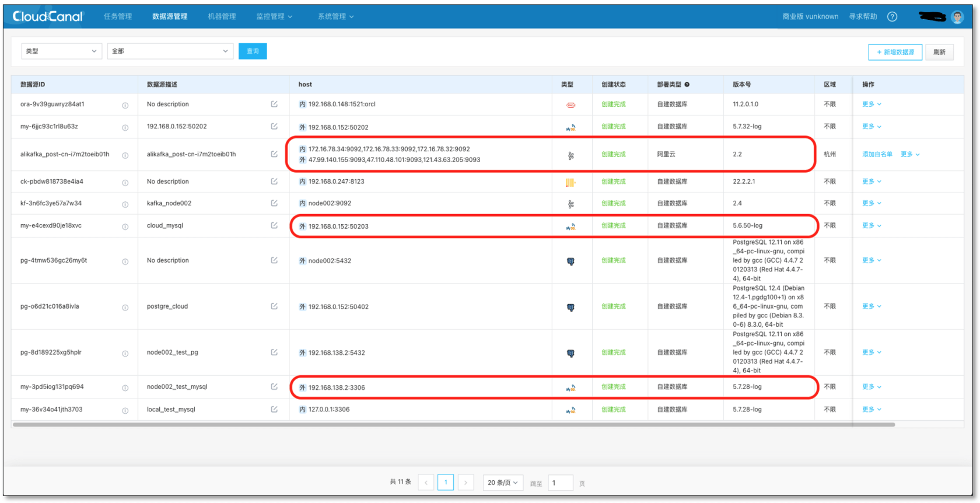Image resolution: width=980 pixels, height=503 pixels.
Task: Show info for ora-9v39guwryz84at1
Action: click(x=125, y=105)
